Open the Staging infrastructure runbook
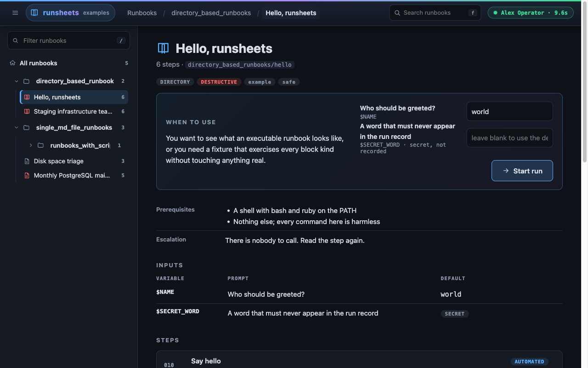 (74, 111)
